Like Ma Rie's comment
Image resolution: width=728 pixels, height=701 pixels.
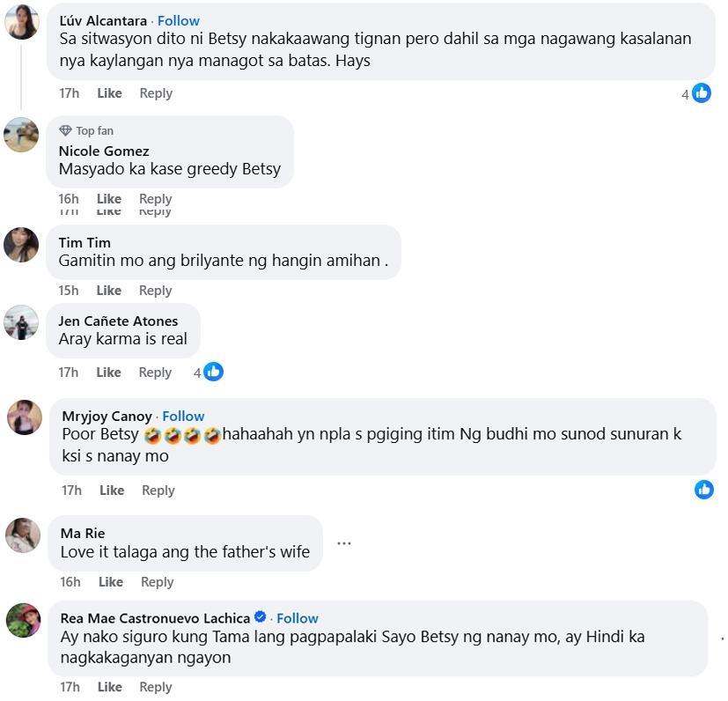pos(108,581)
